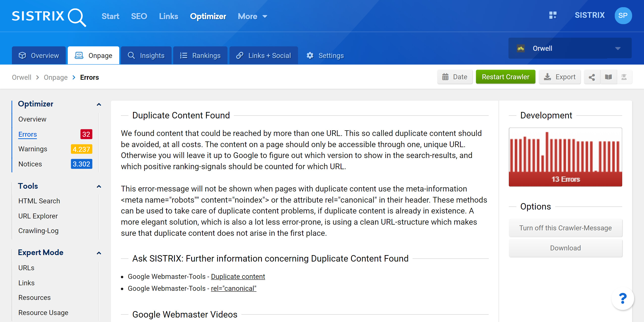
Task: Collapse the Expert Mode section
Action: tap(99, 253)
